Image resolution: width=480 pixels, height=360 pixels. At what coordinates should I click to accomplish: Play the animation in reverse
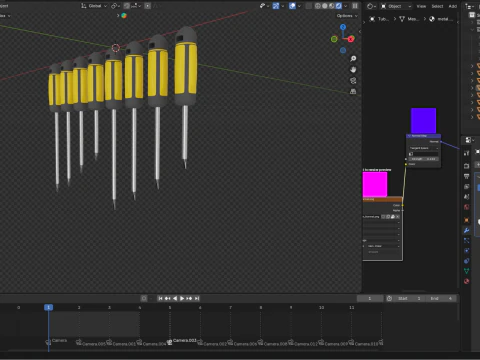click(175, 298)
